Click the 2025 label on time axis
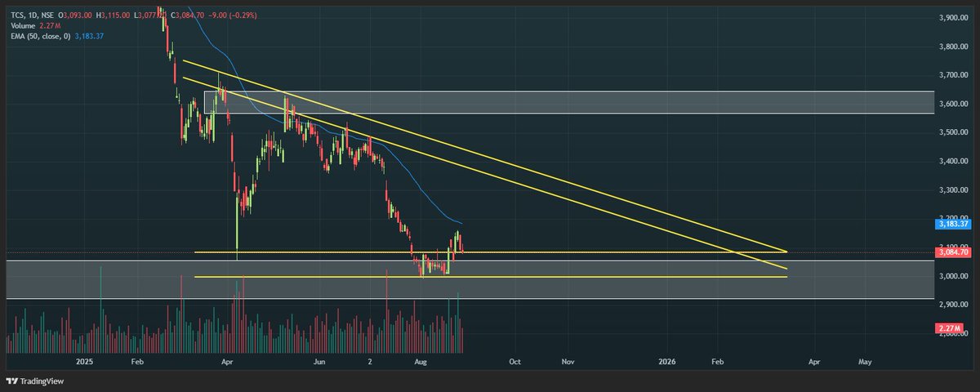The width and height of the screenshot is (980, 392). pyautogui.click(x=85, y=360)
